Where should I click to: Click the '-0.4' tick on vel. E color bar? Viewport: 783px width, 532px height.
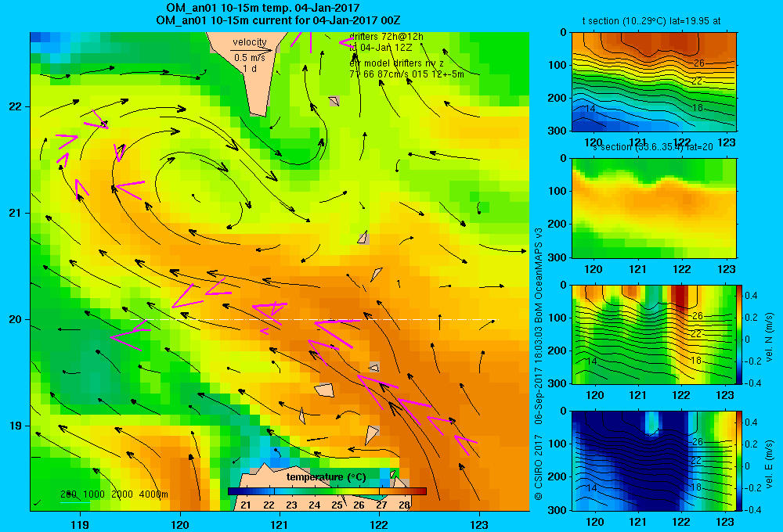752,509
